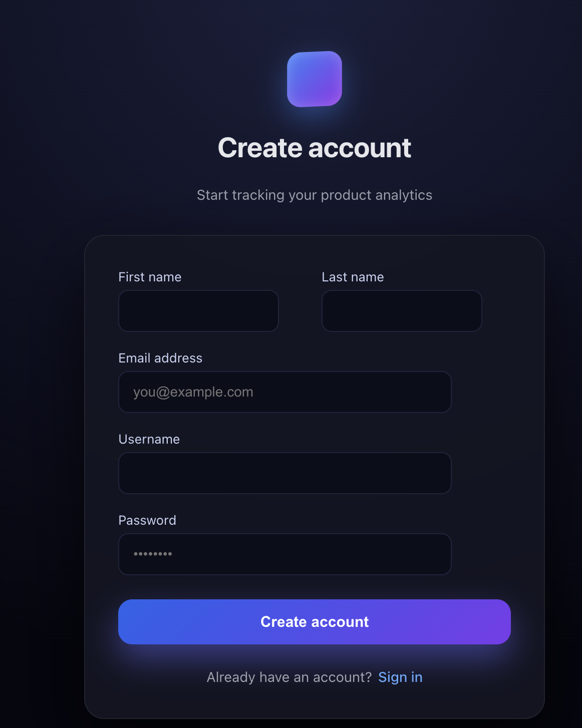Click the masked dots password placeholder
The width and height of the screenshot is (582, 728).
(153, 554)
